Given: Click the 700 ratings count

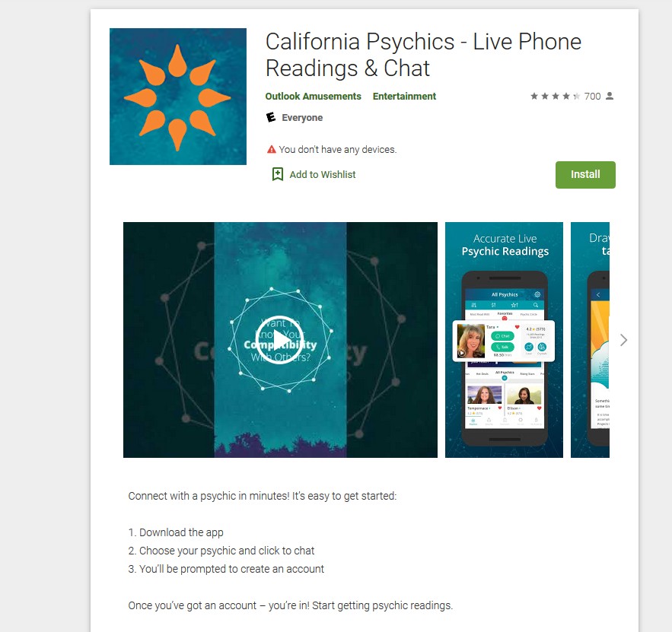Looking at the screenshot, I should (592, 97).
